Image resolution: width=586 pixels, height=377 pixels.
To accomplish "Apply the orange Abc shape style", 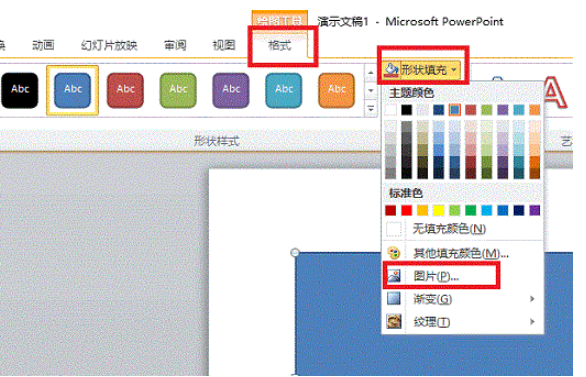I will pos(336,90).
